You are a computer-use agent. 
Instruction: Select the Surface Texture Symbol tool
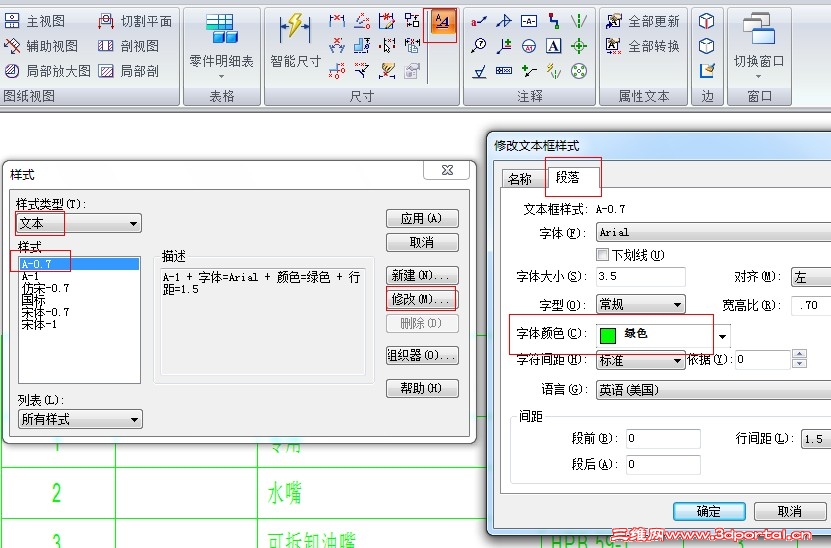[x=479, y=71]
